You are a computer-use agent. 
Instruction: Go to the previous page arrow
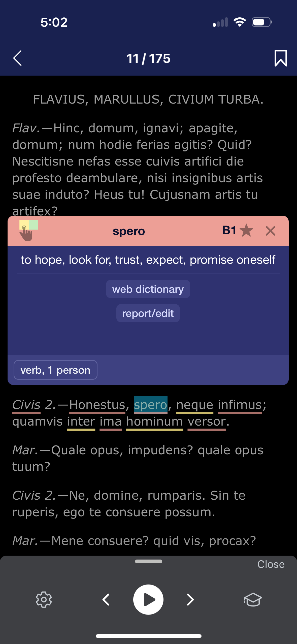tap(106, 600)
